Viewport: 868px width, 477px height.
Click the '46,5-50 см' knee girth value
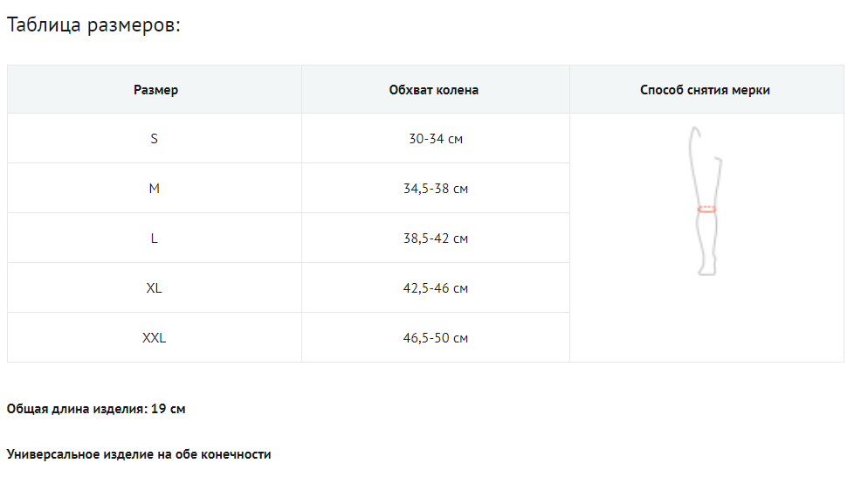tap(435, 338)
